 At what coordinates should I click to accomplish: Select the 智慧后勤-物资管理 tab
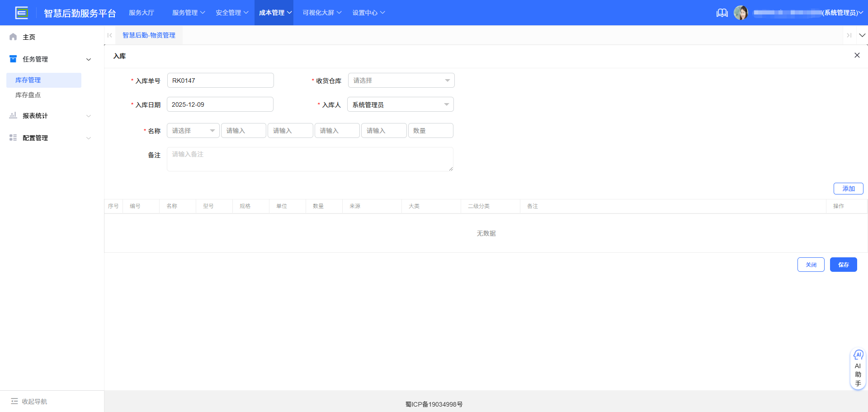click(x=148, y=35)
